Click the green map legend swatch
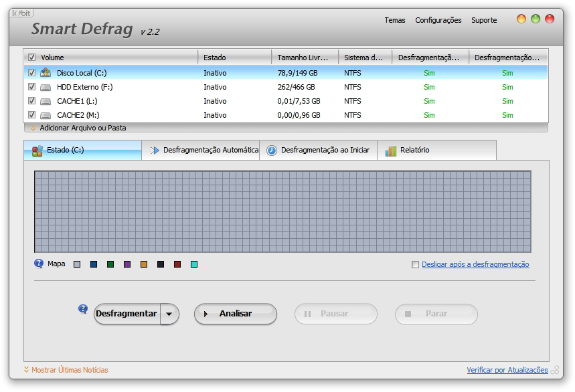575x392 pixels. click(x=110, y=264)
